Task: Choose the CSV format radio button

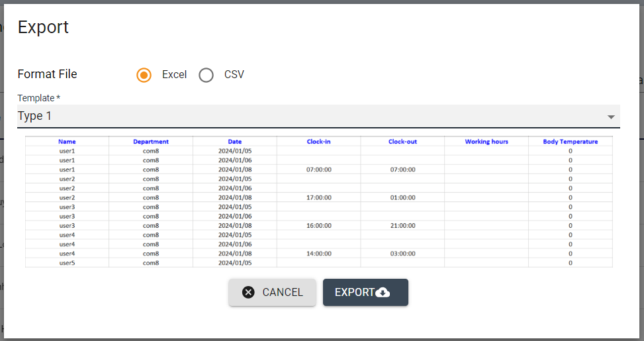Action: tap(207, 75)
